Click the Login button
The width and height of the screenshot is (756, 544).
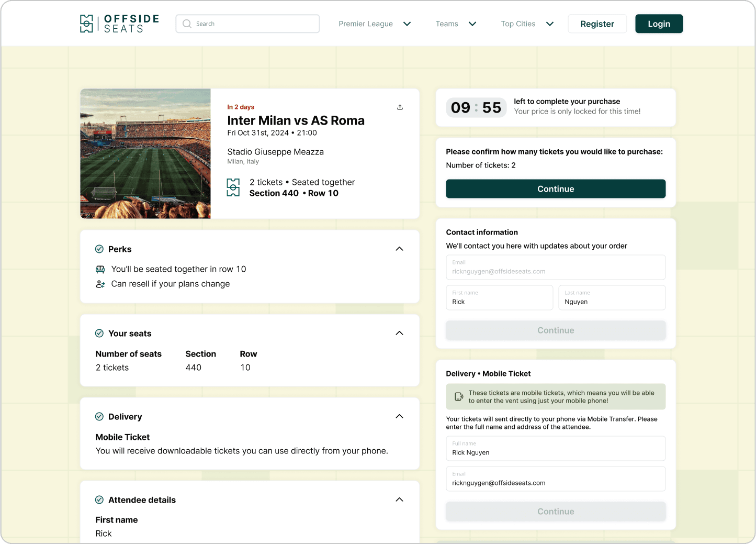(659, 24)
